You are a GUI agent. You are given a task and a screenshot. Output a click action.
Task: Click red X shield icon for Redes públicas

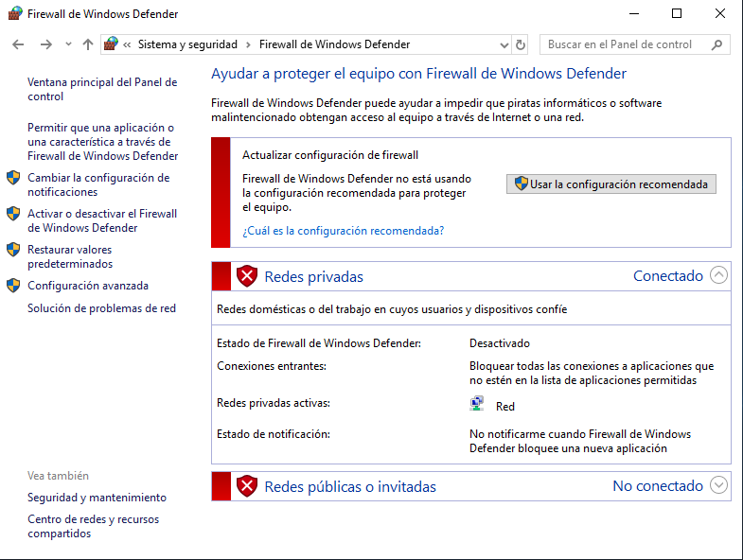(x=247, y=486)
